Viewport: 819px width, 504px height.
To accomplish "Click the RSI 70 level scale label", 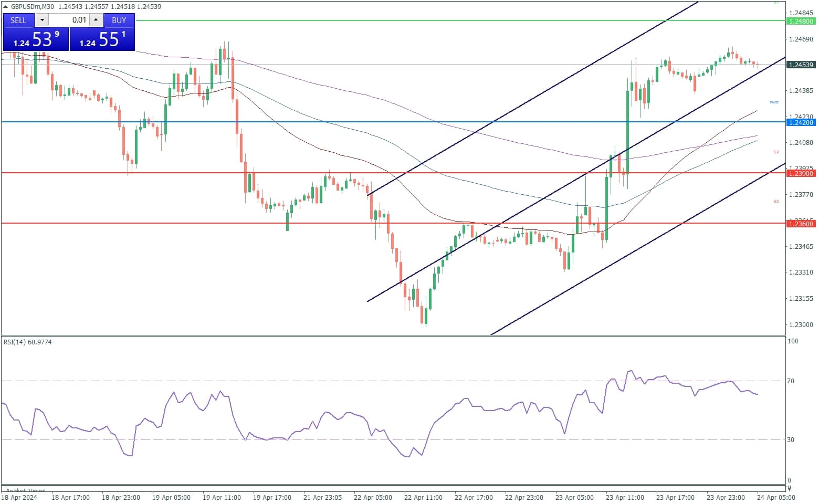I will pyautogui.click(x=791, y=381).
